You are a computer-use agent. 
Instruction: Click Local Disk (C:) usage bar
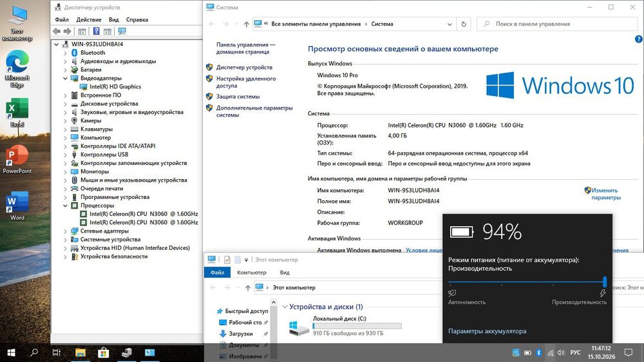357,326
